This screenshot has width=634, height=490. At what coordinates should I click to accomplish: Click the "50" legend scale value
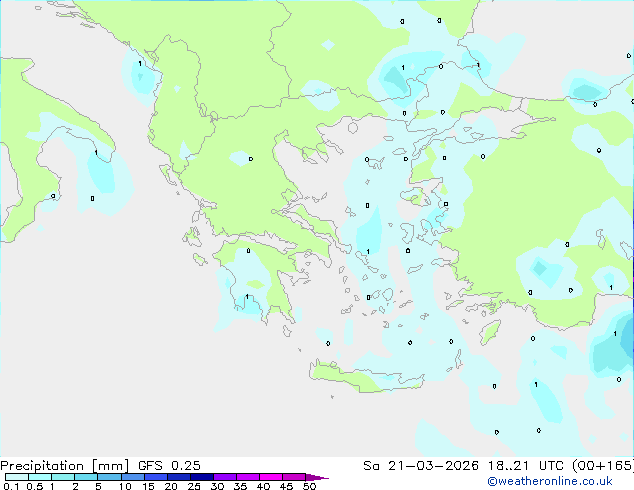309,486
